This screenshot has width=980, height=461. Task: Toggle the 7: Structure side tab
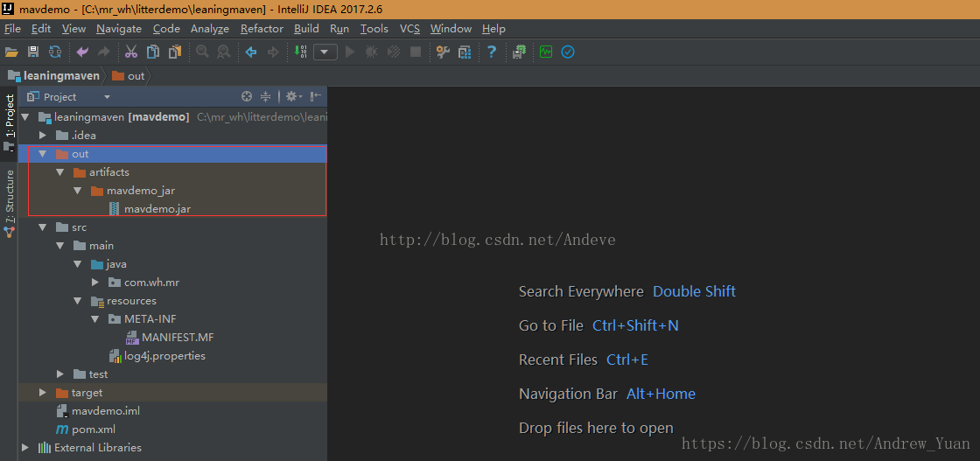(x=9, y=203)
